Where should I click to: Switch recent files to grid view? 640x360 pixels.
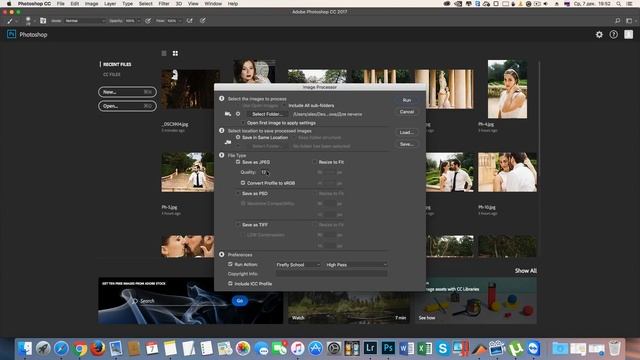pos(175,53)
